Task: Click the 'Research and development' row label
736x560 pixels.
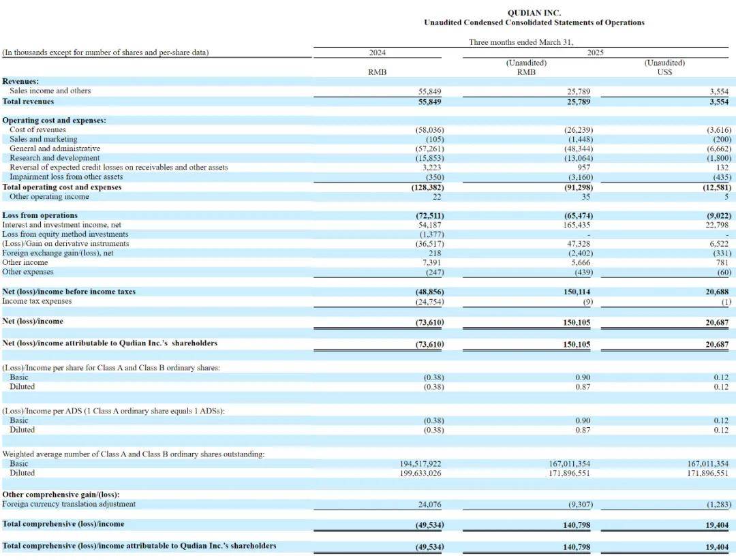Action: point(55,158)
